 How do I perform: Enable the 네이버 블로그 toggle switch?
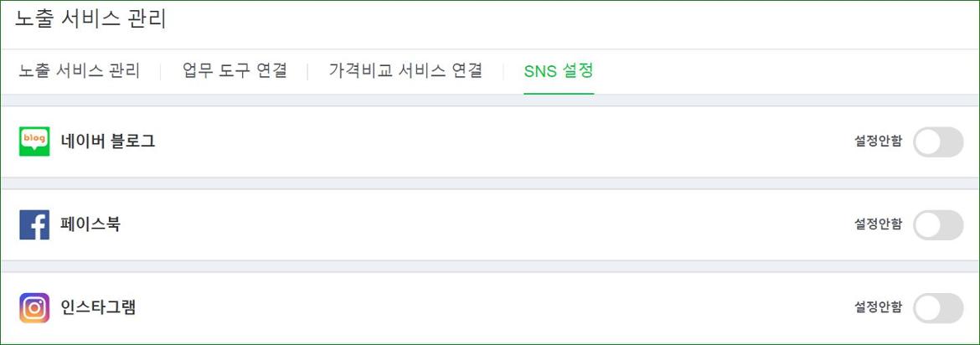point(938,142)
